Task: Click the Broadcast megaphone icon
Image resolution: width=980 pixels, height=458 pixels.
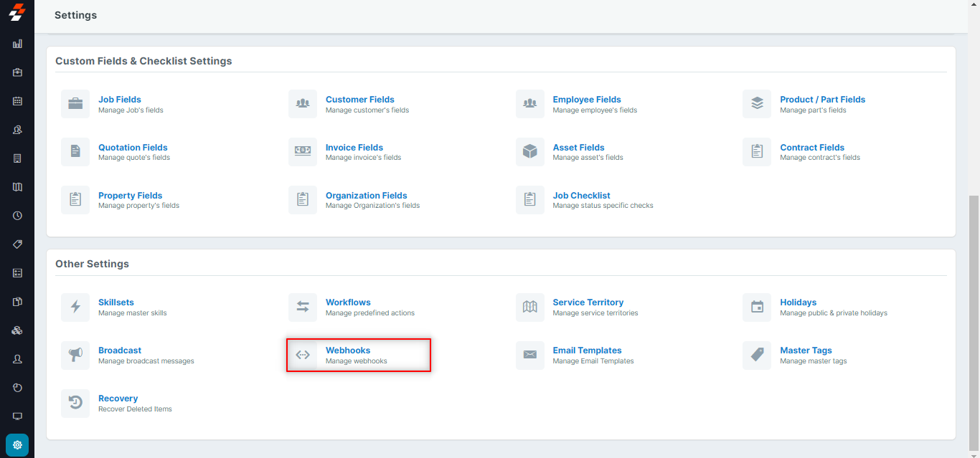Action: point(75,355)
